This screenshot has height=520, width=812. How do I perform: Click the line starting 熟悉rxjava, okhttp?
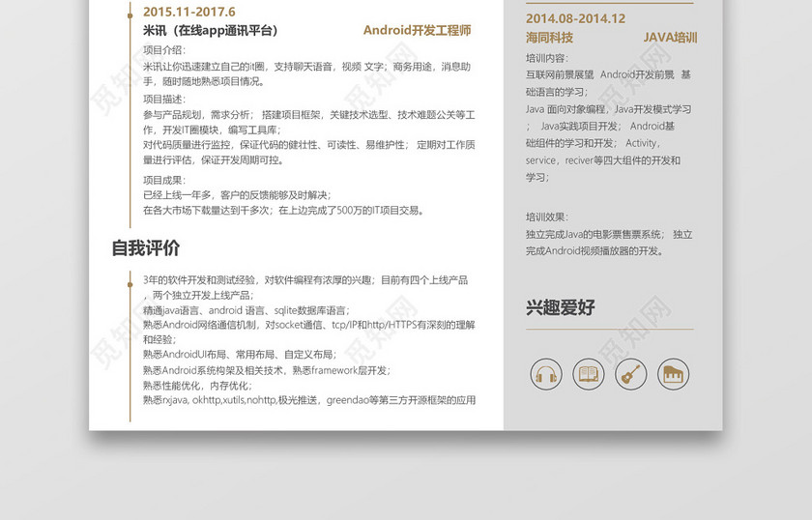[309, 400]
